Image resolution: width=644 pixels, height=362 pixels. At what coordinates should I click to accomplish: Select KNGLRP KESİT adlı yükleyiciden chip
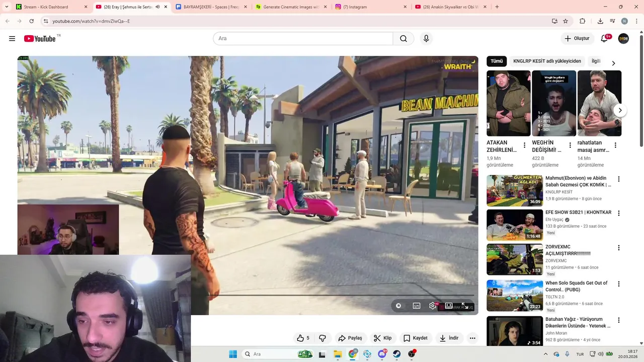[x=547, y=61]
